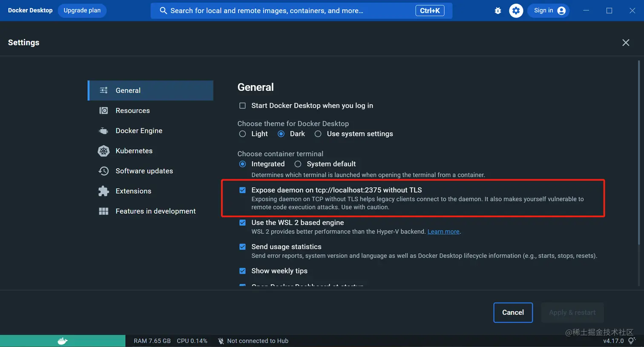Switch to the General settings tab

tap(151, 90)
